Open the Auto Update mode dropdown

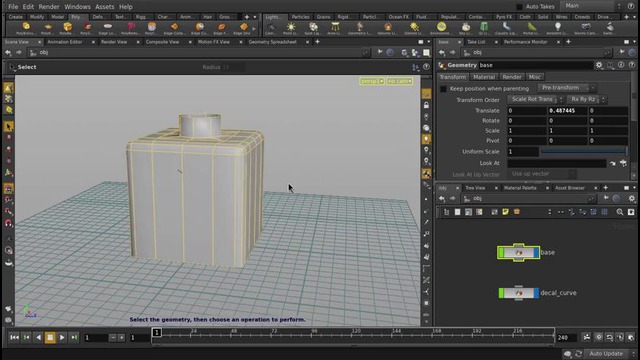[610, 353]
